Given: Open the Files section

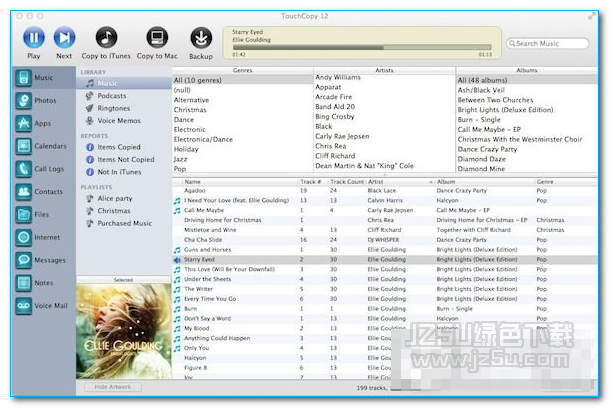Looking at the screenshot, I should [44, 215].
